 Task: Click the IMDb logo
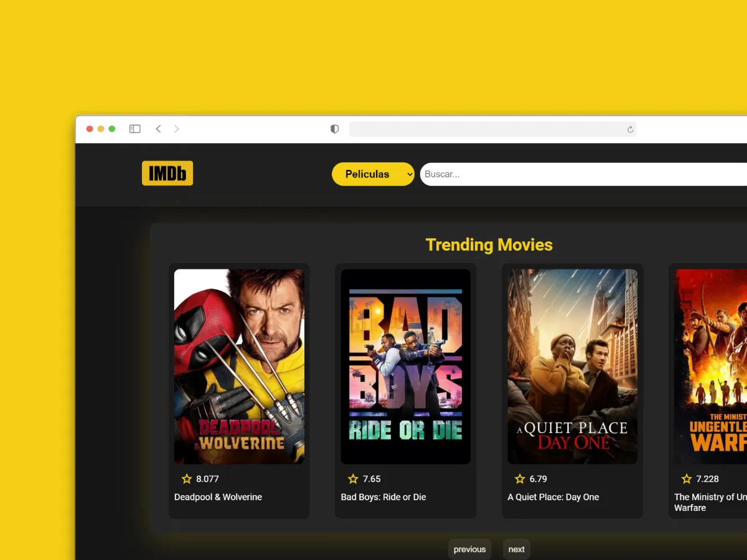167,174
